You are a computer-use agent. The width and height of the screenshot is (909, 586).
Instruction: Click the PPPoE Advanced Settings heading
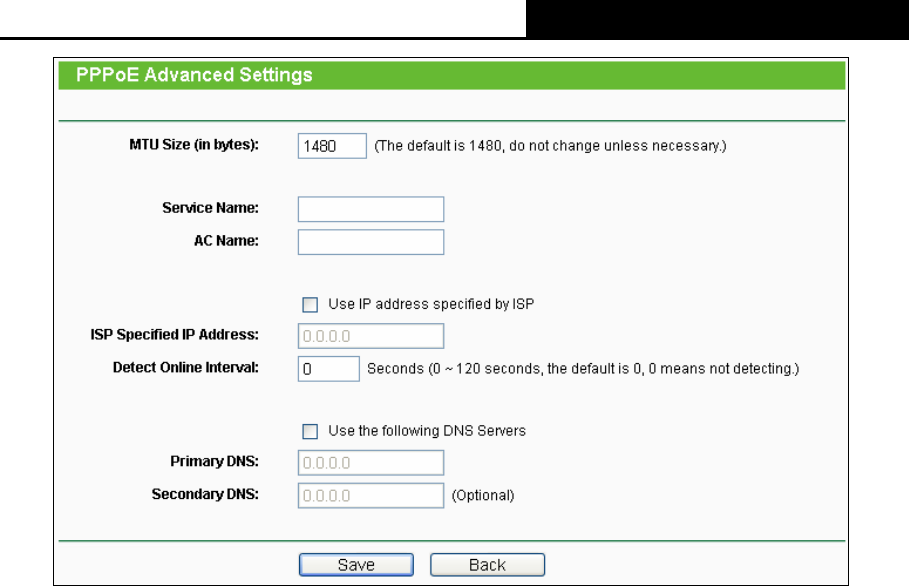194,75
